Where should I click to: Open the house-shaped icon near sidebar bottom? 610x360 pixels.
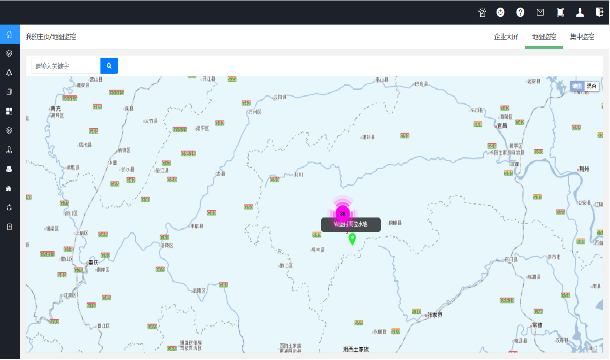point(9,188)
